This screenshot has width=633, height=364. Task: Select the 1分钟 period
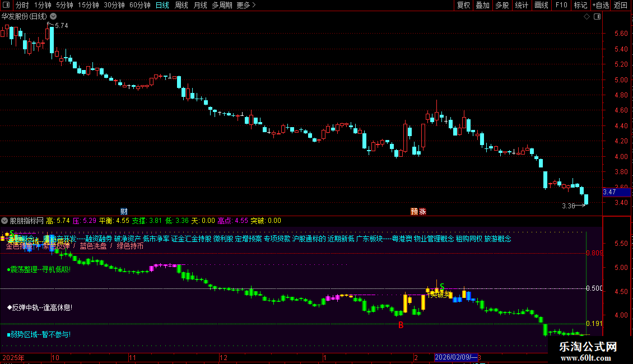point(43,5)
